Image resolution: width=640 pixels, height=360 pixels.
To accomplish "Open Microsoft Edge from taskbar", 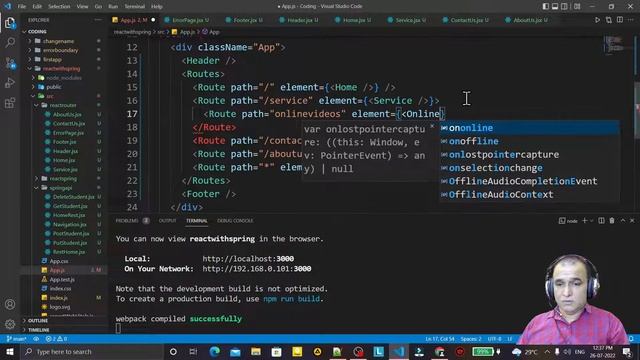I will [x=215, y=351].
